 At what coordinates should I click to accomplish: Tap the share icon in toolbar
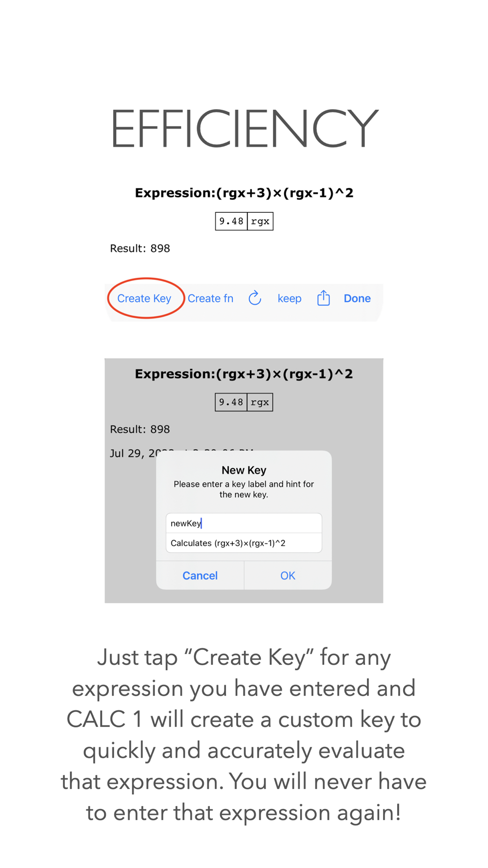(x=324, y=297)
